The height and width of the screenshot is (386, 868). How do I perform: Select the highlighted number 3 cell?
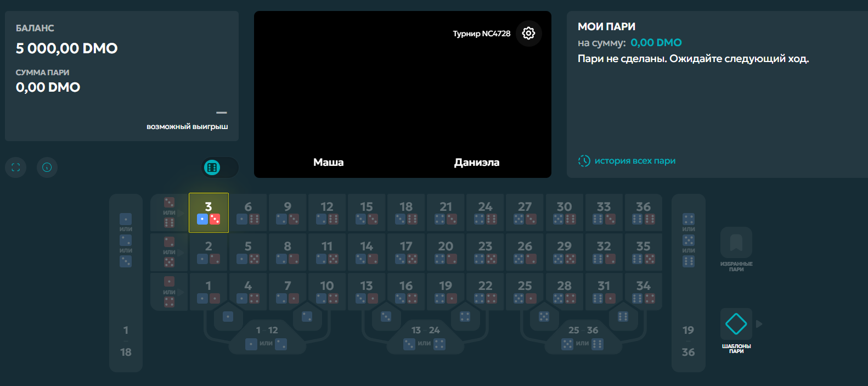[208, 212]
